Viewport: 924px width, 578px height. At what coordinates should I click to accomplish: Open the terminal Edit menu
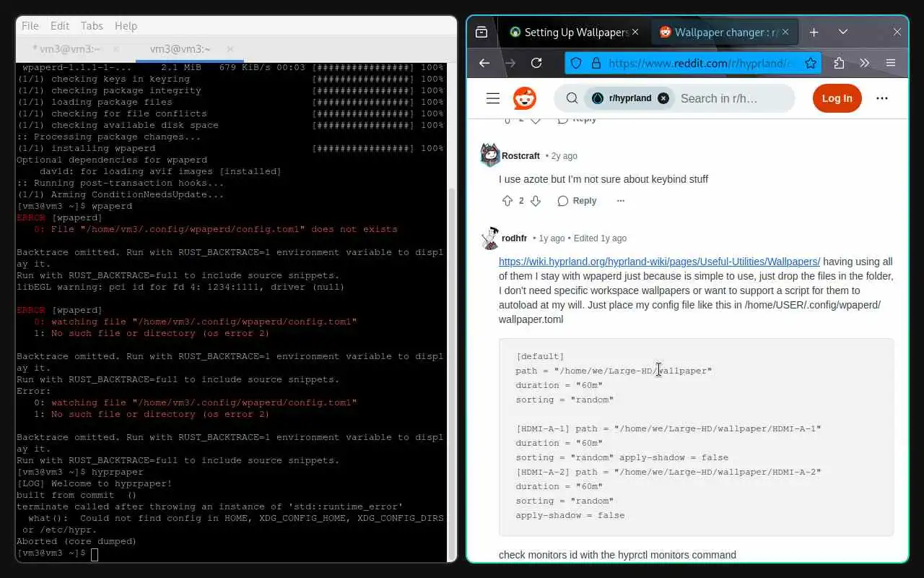60,25
